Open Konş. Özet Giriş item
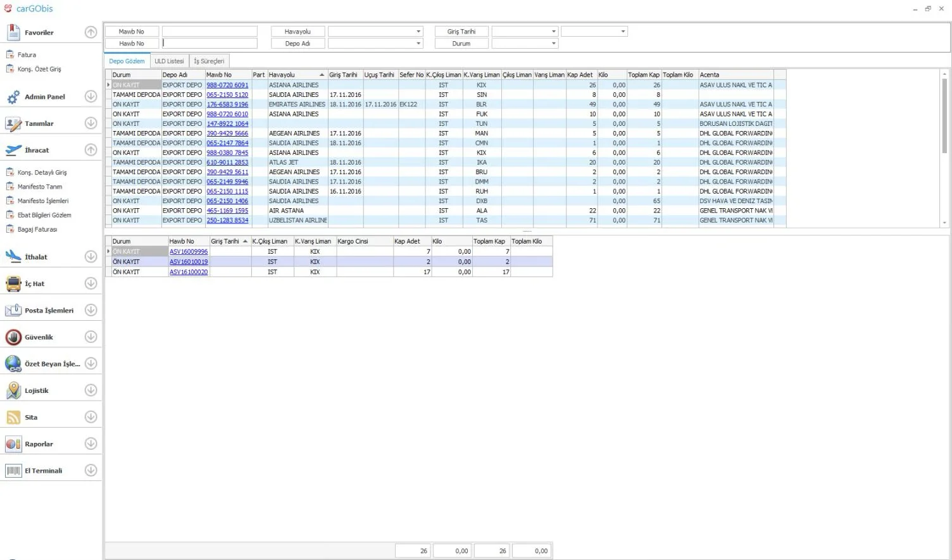Image resolution: width=952 pixels, height=560 pixels. pos(39,69)
